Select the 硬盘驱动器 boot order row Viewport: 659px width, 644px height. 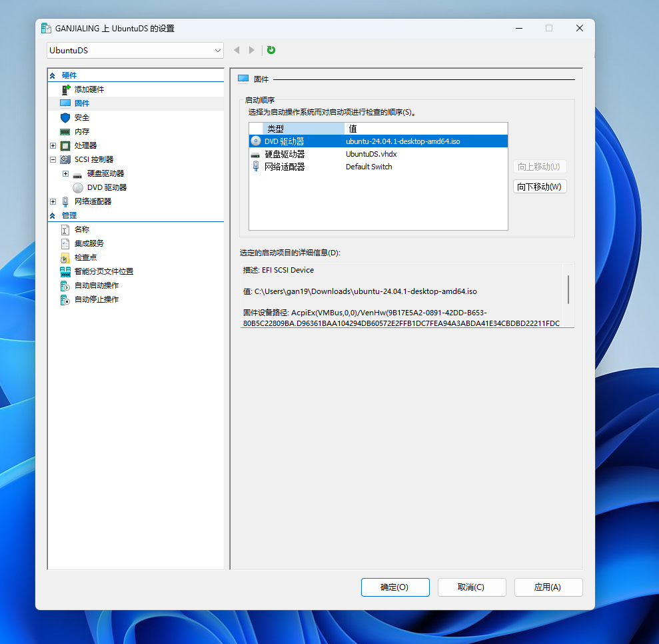(x=378, y=154)
